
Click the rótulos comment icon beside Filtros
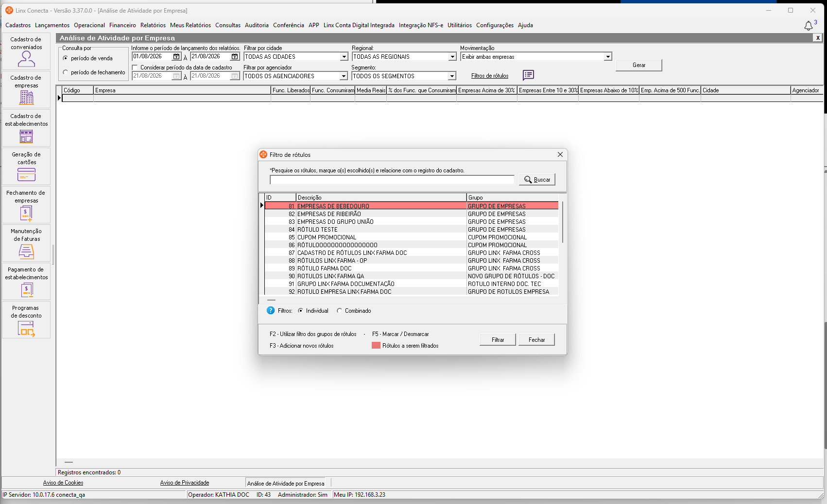point(528,75)
